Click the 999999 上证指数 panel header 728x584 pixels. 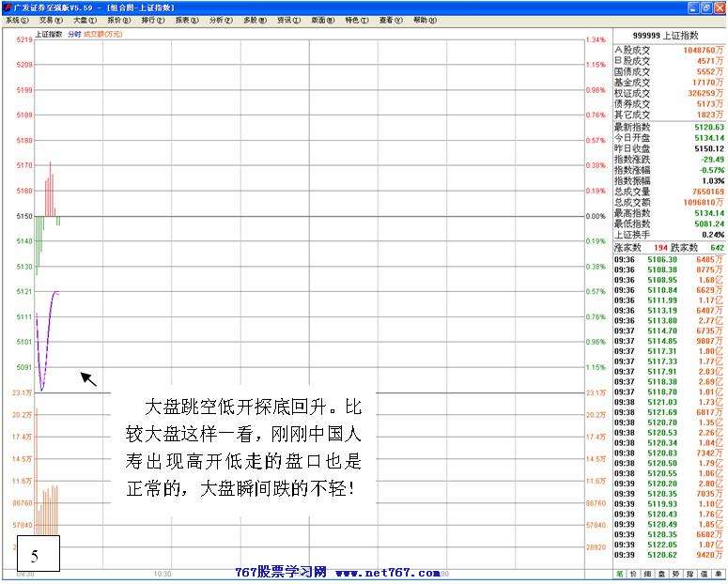point(668,35)
